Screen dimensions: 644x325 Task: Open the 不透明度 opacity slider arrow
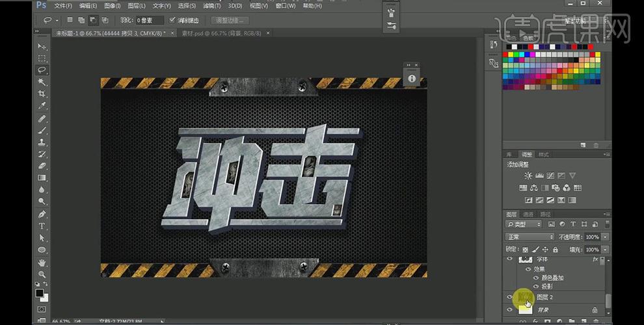[605, 237]
